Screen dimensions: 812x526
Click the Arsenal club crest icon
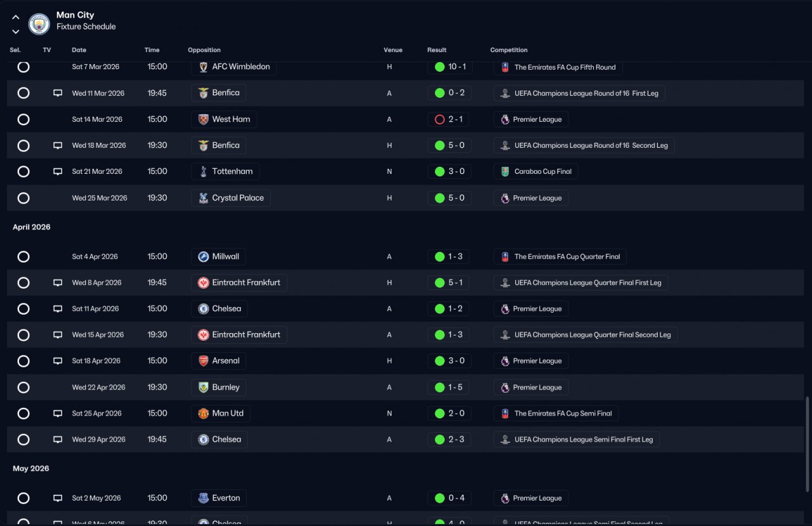pos(203,361)
